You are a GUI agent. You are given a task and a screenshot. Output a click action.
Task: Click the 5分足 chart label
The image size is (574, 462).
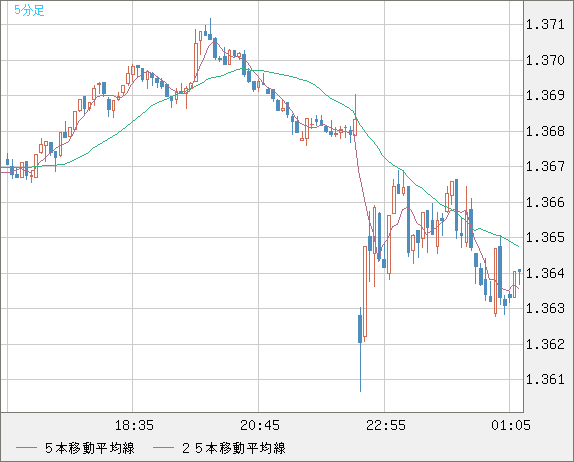click(x=29, y=10)
